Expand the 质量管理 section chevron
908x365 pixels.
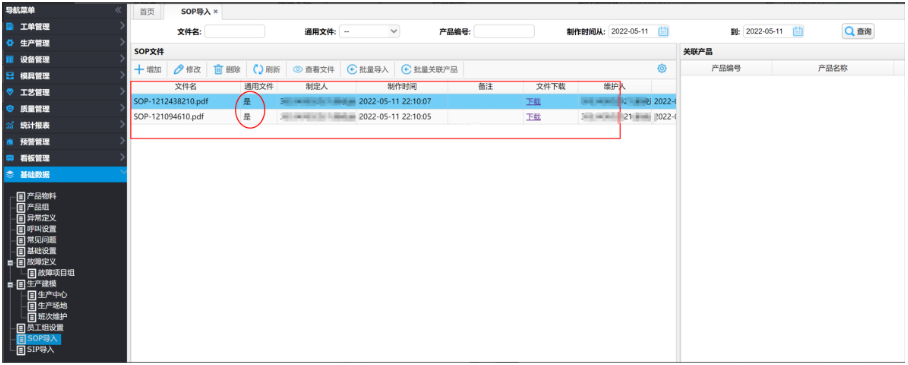click(122, 108)
